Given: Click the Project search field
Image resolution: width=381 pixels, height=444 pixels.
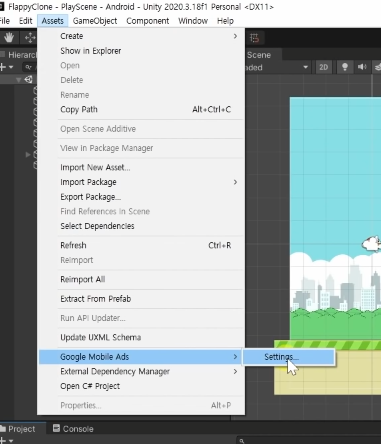Looking at the screenshot, I should (x=308, y=441).
